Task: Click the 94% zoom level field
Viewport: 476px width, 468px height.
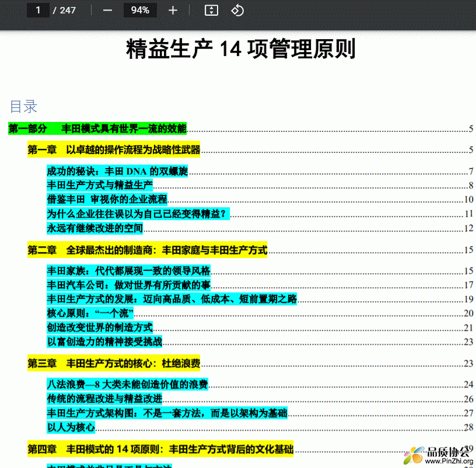Action: pyautogui.click(x=140, y=11)
